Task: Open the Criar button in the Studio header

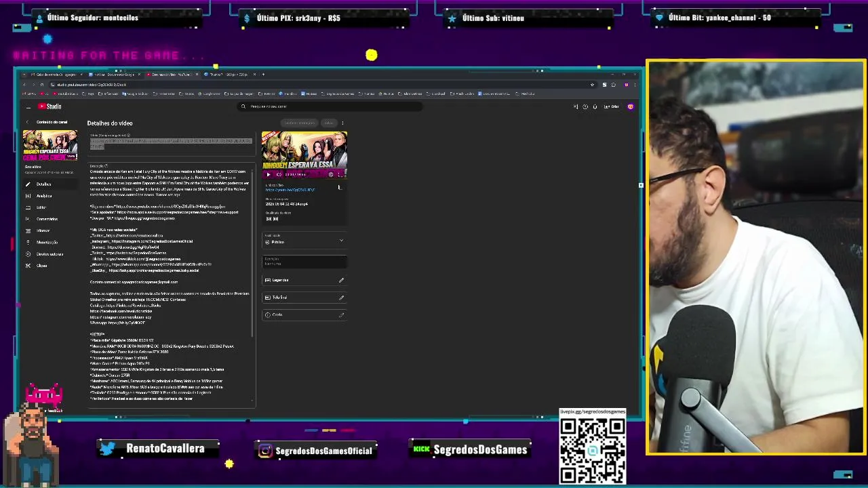Action: [x=612, y=106]
